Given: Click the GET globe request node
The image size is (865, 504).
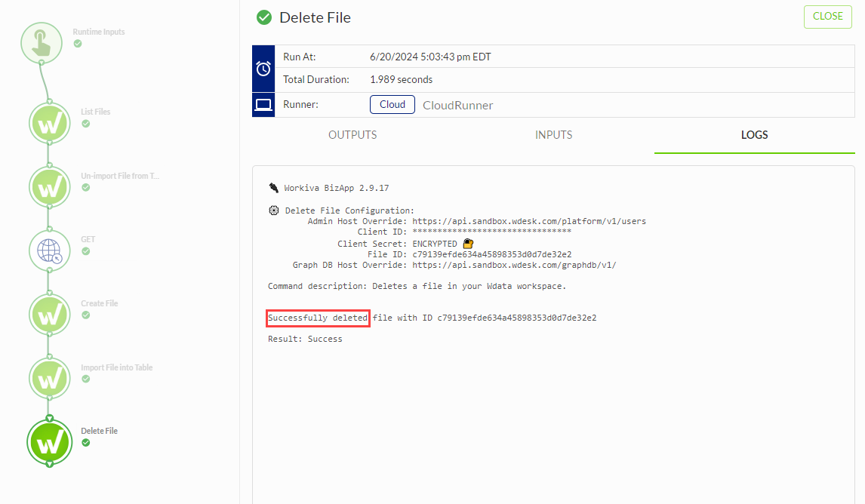Looking at the screenshot, I should point(50,251).
